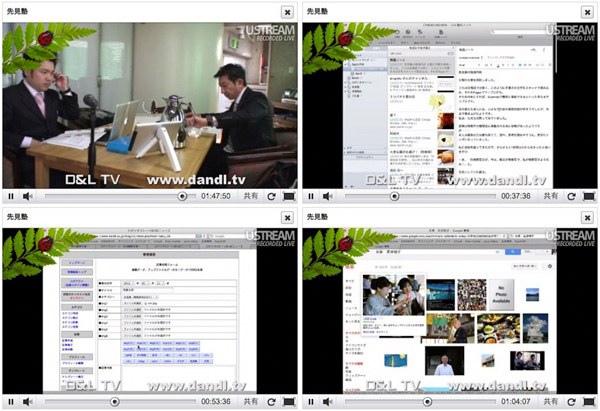Reload the video showing 01:04:07
Screen dimensions: 600x411
click(571, 401)
